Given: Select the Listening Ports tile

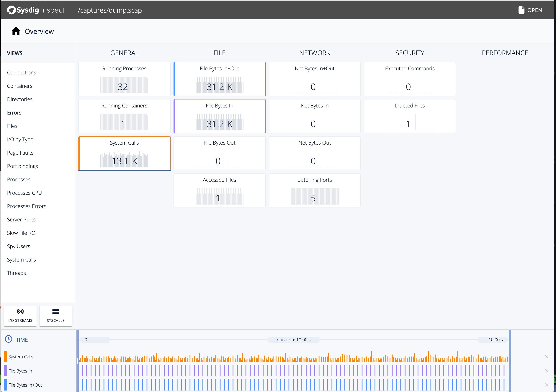Looking at the screenshot, I should [314, 190].
